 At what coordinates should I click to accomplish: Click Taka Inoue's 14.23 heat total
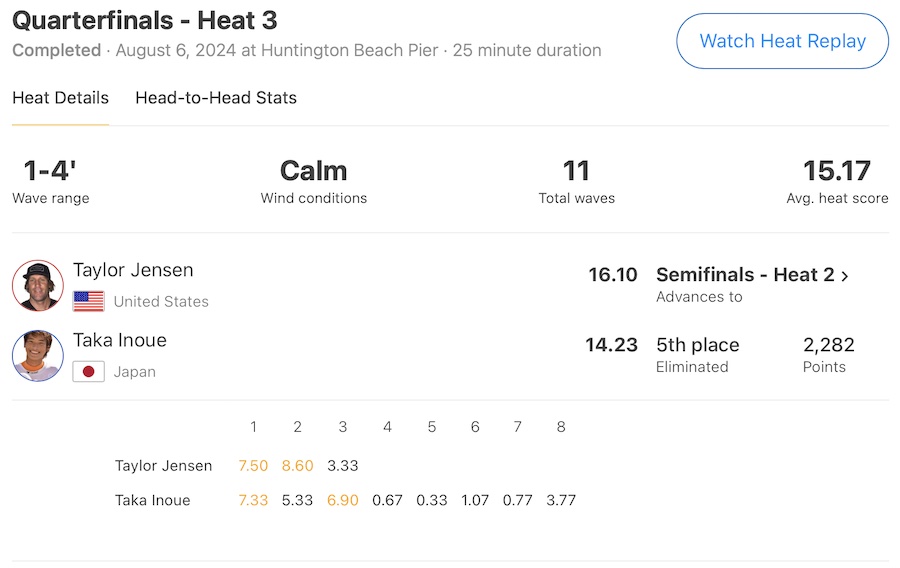[x=611, y=345]
